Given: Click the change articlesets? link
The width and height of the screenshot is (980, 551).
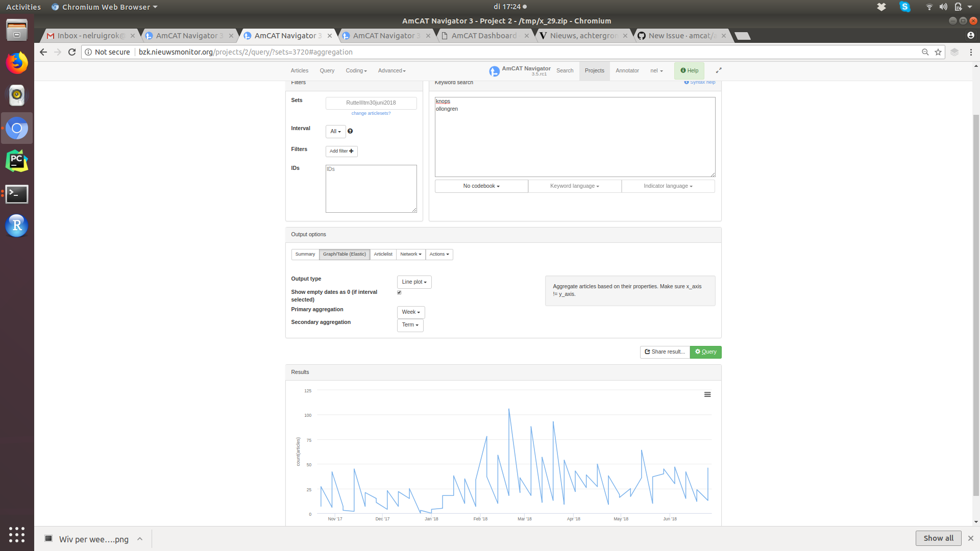Looking at the screenshot, I should [x=371, y=113].
